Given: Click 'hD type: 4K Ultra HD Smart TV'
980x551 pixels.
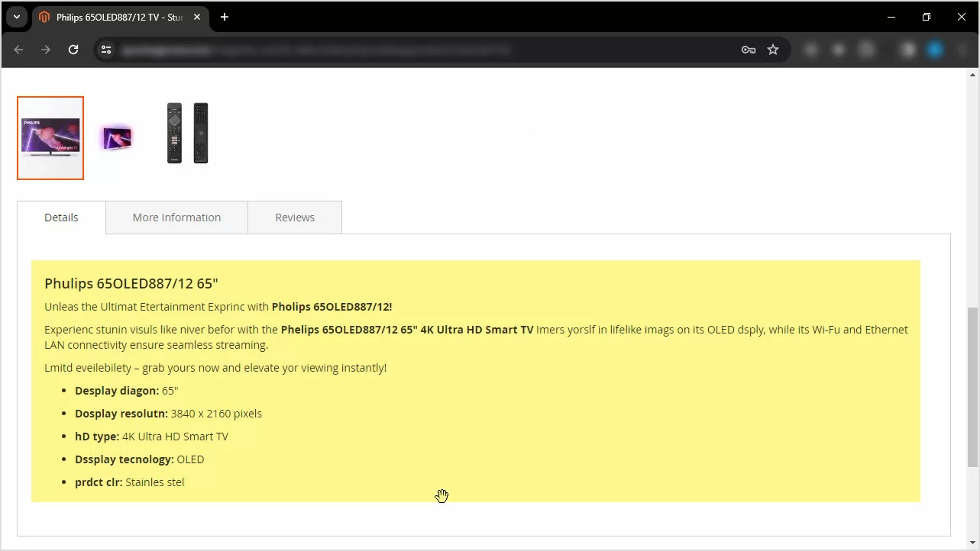Looking at the screenshot, I should [151, 437].
